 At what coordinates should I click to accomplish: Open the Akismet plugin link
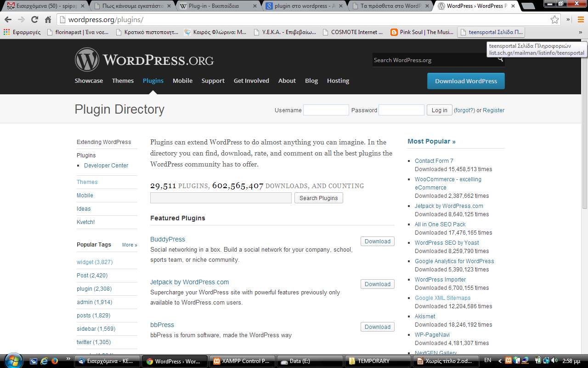[425, 316]
